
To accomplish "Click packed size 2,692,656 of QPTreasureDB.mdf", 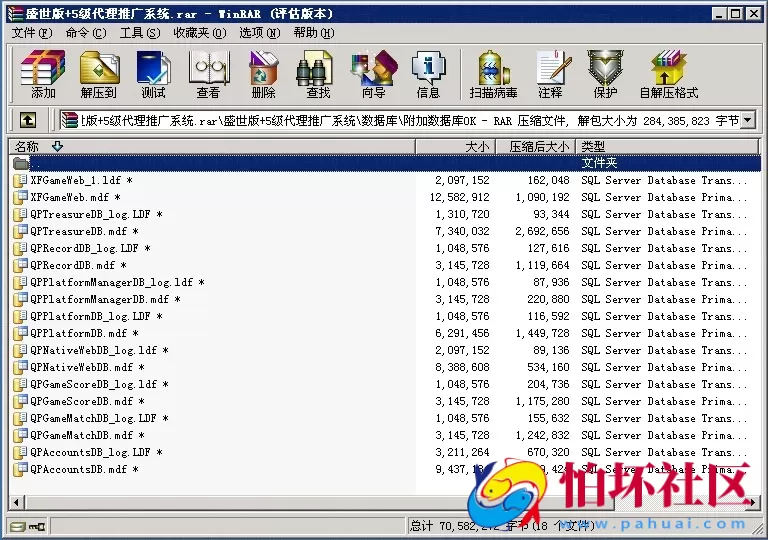I will coord(542,231).
